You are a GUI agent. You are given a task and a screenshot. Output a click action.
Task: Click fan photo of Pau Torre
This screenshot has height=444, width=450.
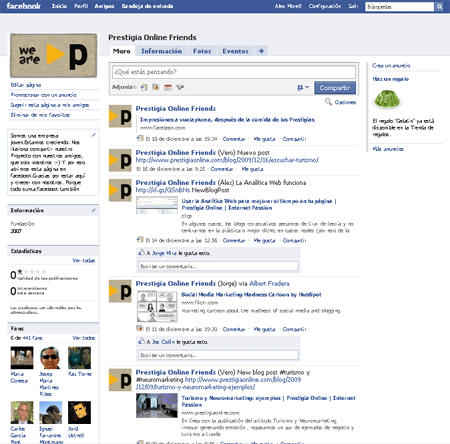[79, 358]
